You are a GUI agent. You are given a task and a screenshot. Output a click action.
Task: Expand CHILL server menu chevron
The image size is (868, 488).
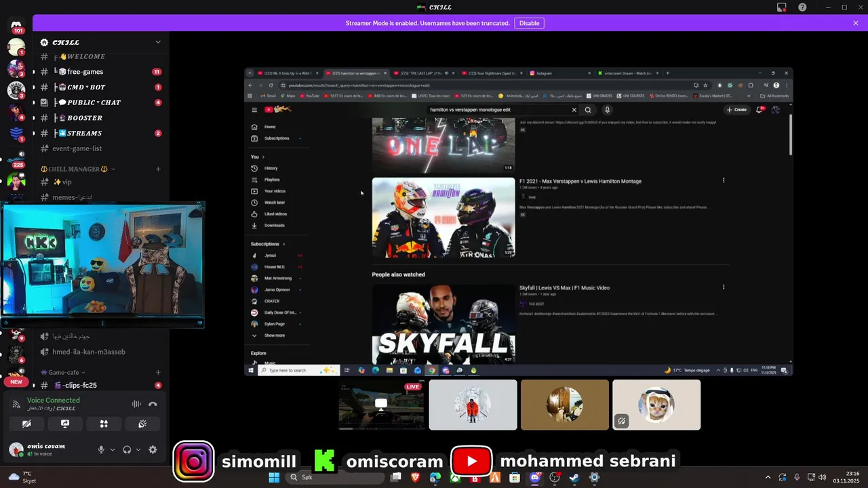coord(158,42)
